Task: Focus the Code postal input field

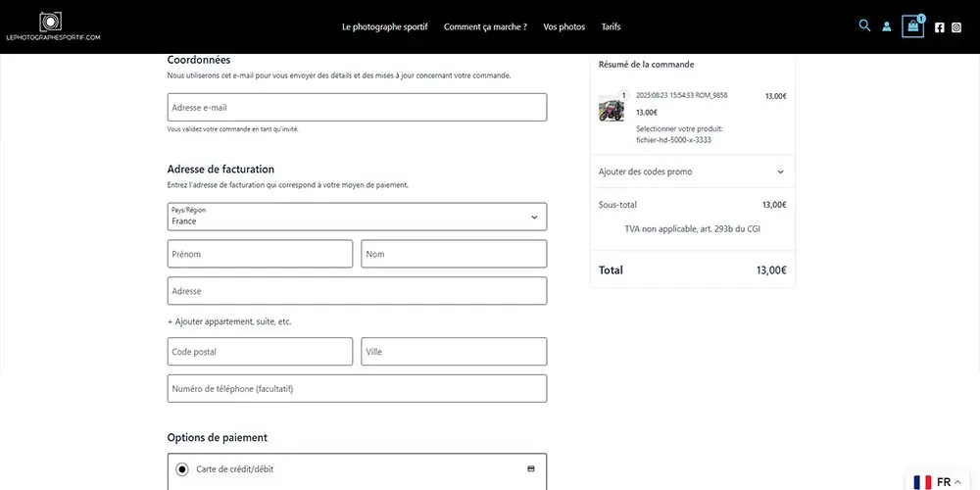Action: click(x=260, y=352)
